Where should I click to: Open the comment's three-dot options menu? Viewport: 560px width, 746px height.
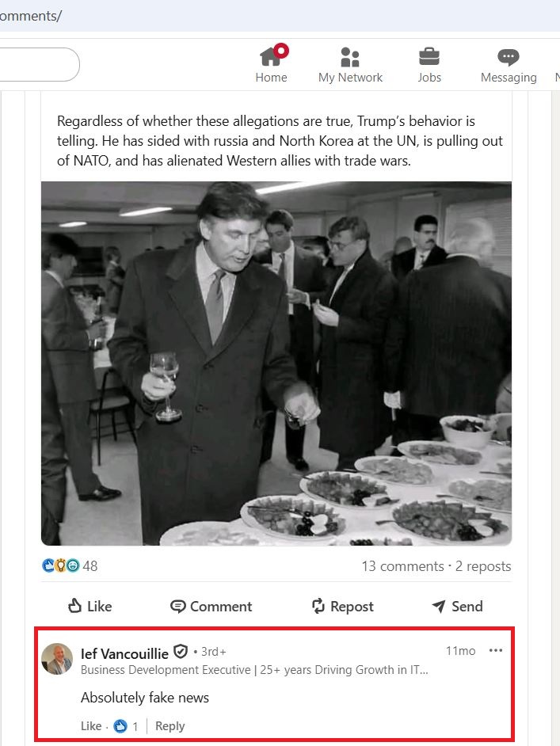click(496, 650)
